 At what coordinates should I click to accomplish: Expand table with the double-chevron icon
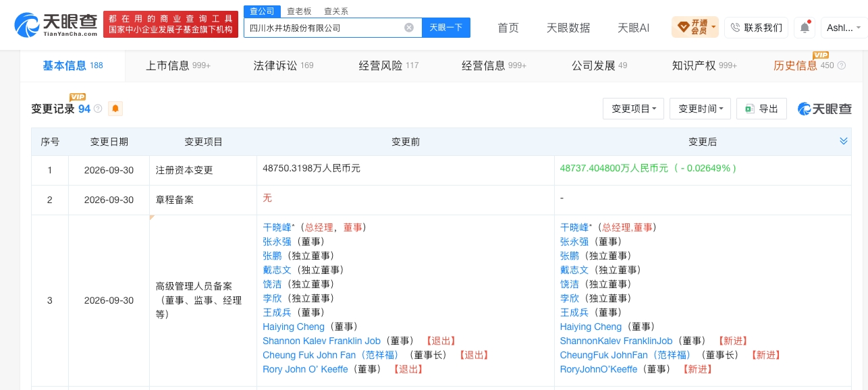(x=843, y=141)
